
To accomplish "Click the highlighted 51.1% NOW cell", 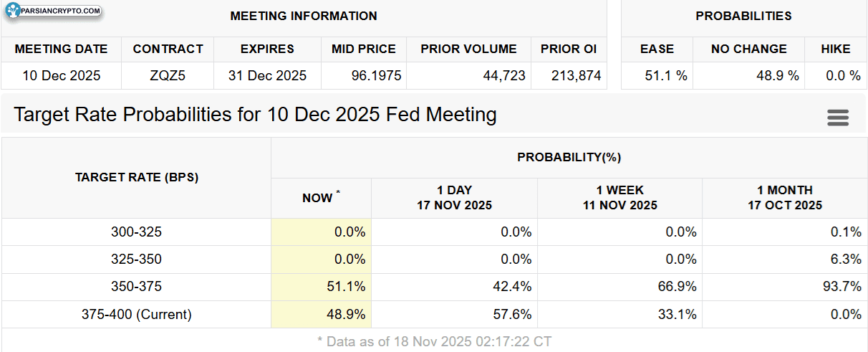I will pos(321,287).
